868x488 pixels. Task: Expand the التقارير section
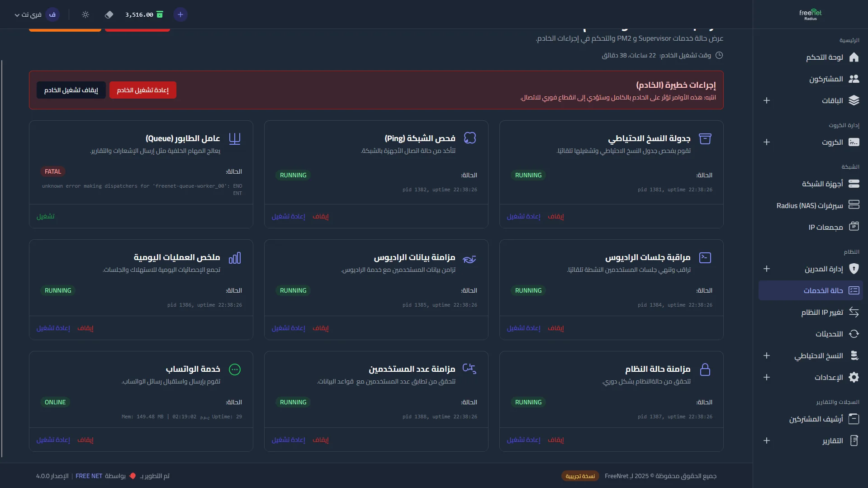767,440
